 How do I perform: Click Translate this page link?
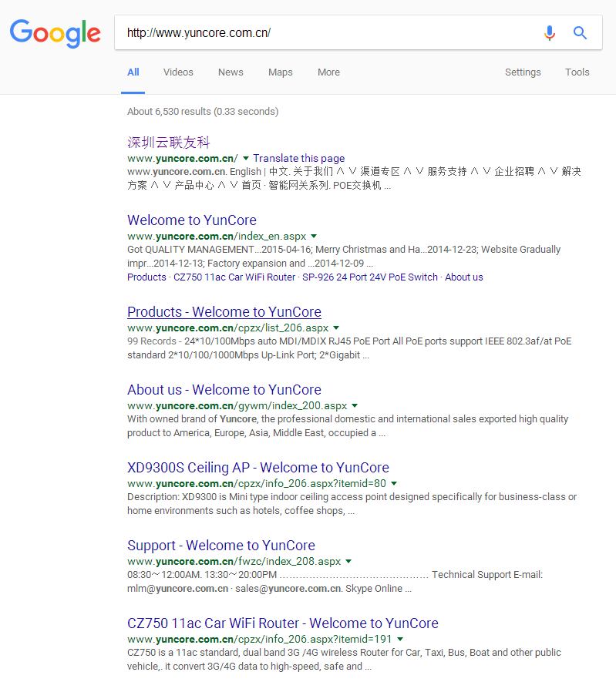pyautogui.click(x=299, y=158)
